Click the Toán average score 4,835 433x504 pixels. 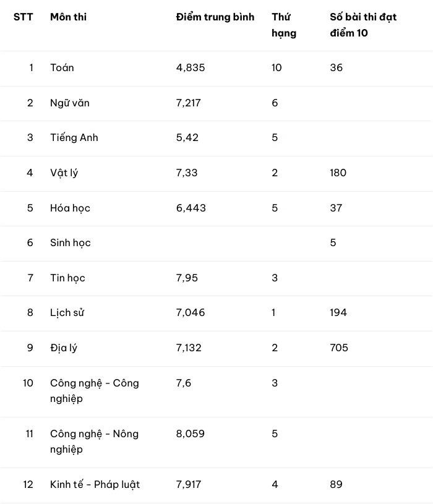point(191,68)
